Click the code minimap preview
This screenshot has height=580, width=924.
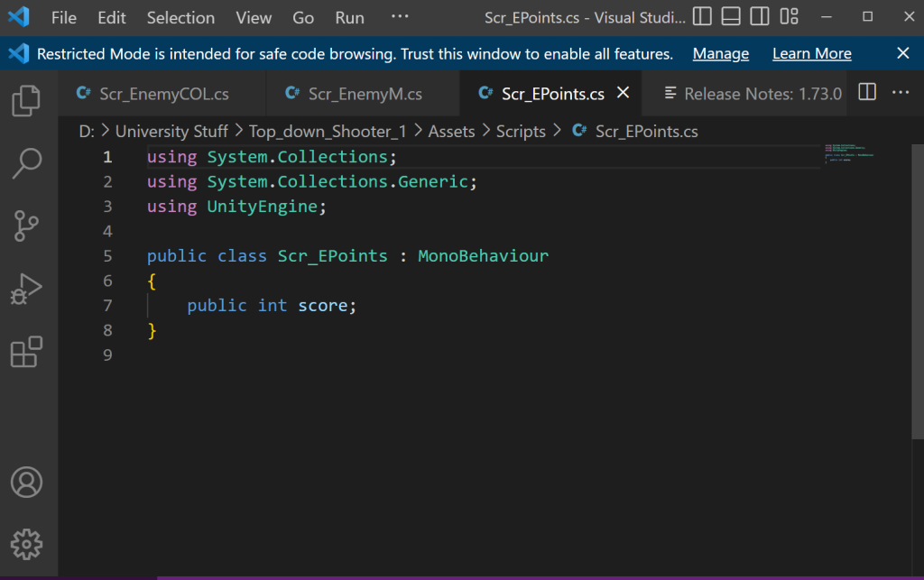(x=849, y=153)
